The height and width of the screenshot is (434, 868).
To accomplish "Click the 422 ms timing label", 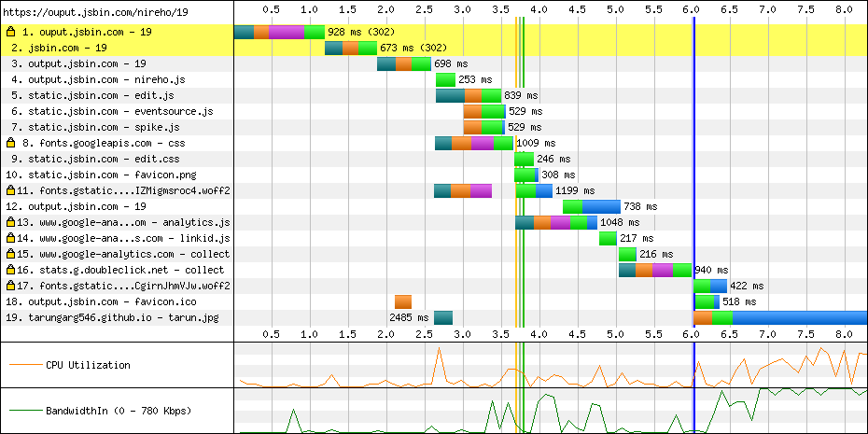I will (x=747, y=287).
